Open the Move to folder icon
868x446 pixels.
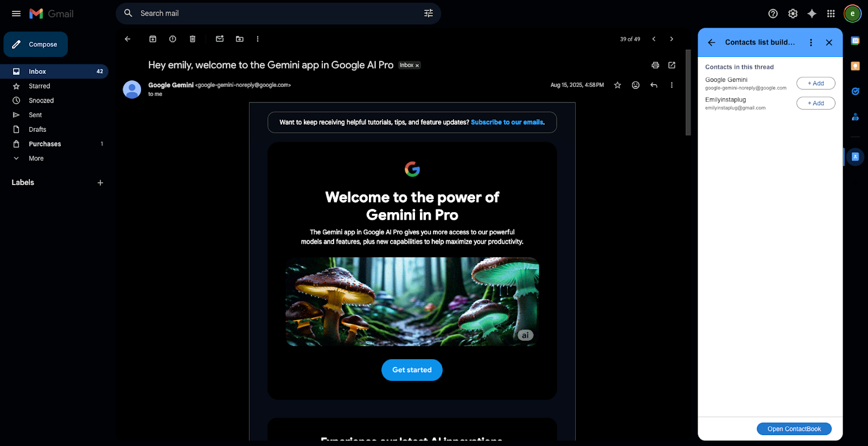[x=240, y=39]
